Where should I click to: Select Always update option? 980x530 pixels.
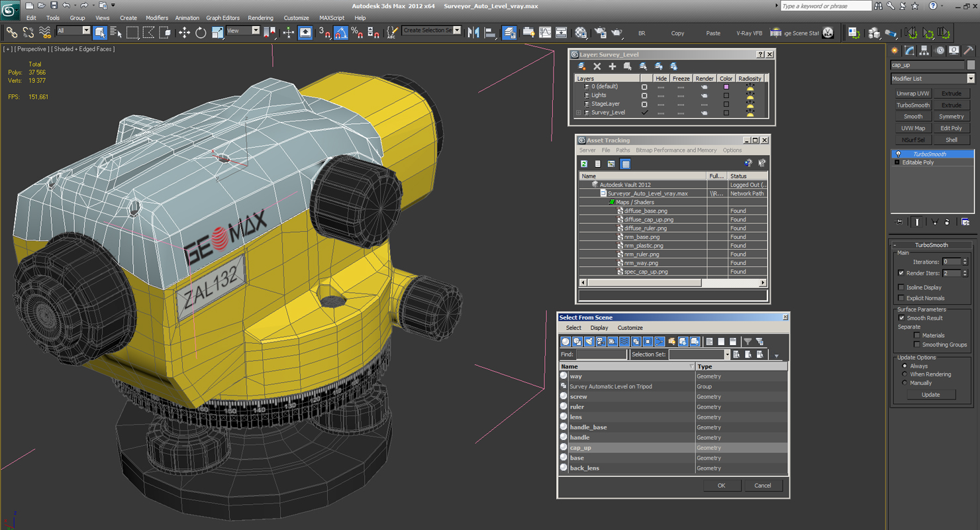pos(905,366)
